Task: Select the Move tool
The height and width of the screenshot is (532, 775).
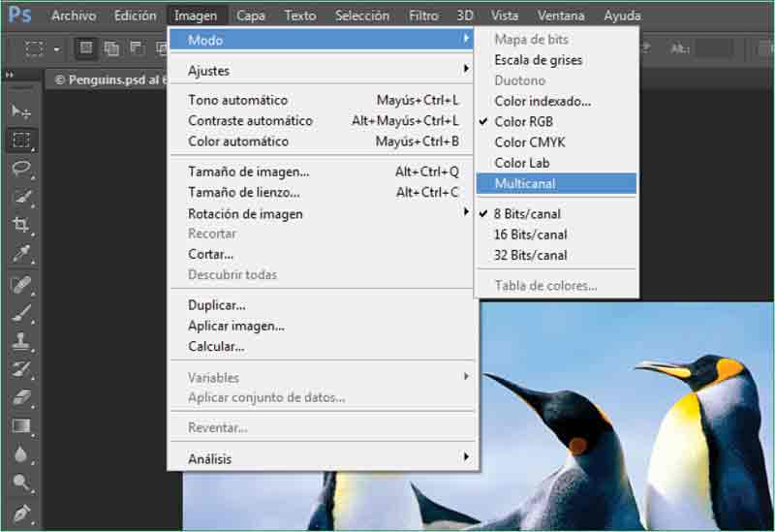Action: point(21,111)
